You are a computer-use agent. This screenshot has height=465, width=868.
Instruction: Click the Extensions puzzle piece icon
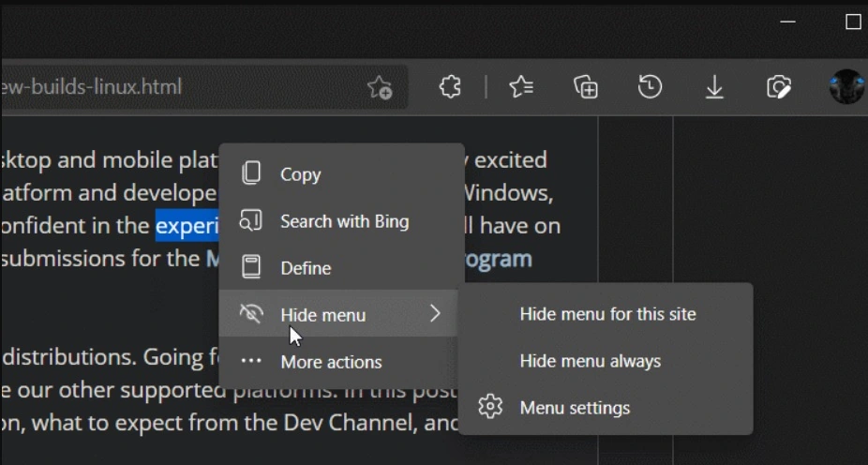point(450,87)
